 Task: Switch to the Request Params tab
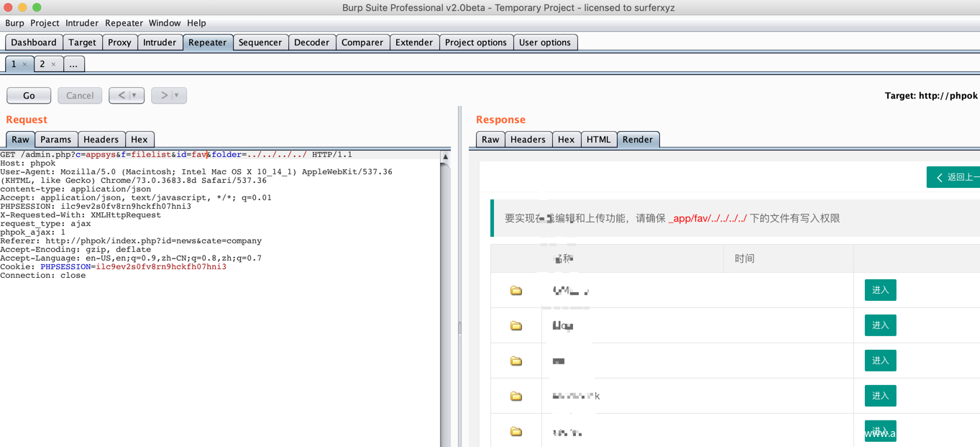pos(55,140)
